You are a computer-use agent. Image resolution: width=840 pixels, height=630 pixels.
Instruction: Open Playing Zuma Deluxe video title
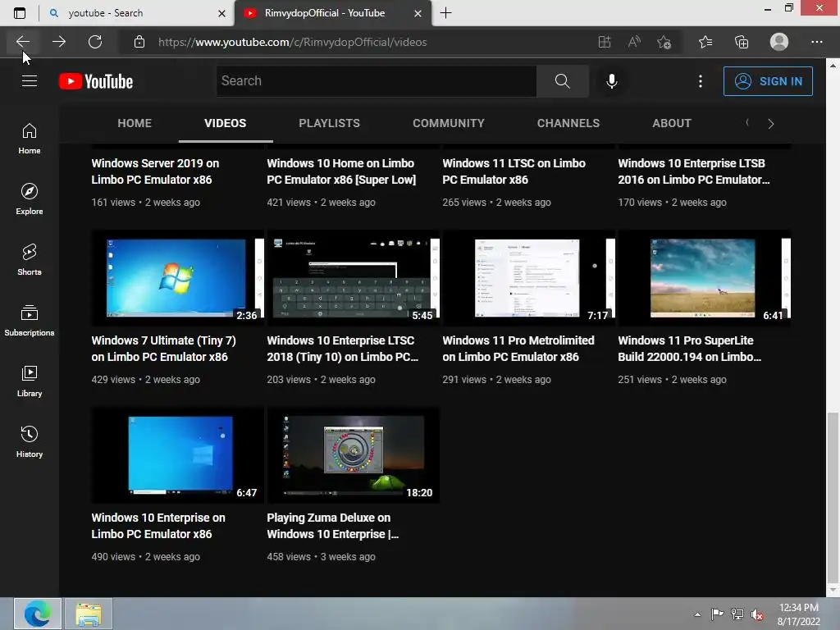(x=333, y=526)
